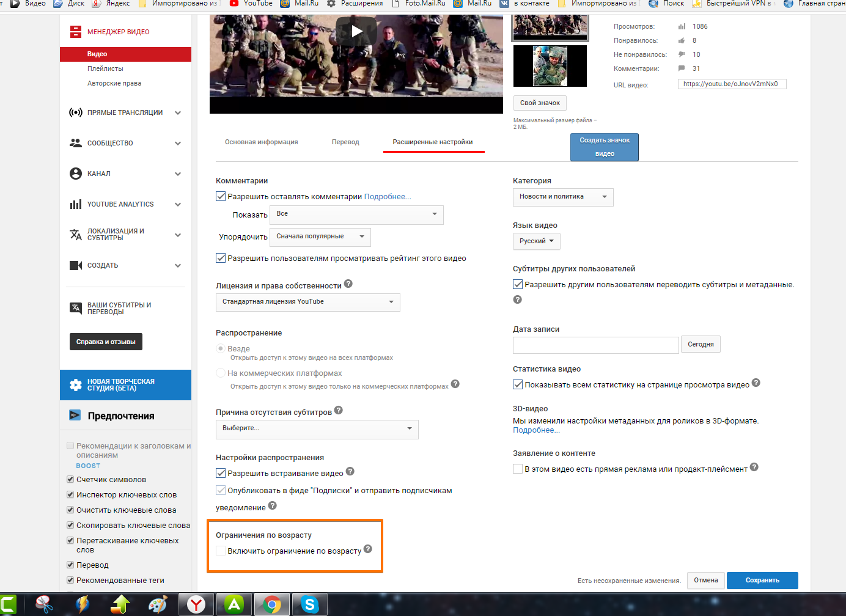Select the Расширенные настройки tab
This screenshot has width=846, height=616.
433,142
